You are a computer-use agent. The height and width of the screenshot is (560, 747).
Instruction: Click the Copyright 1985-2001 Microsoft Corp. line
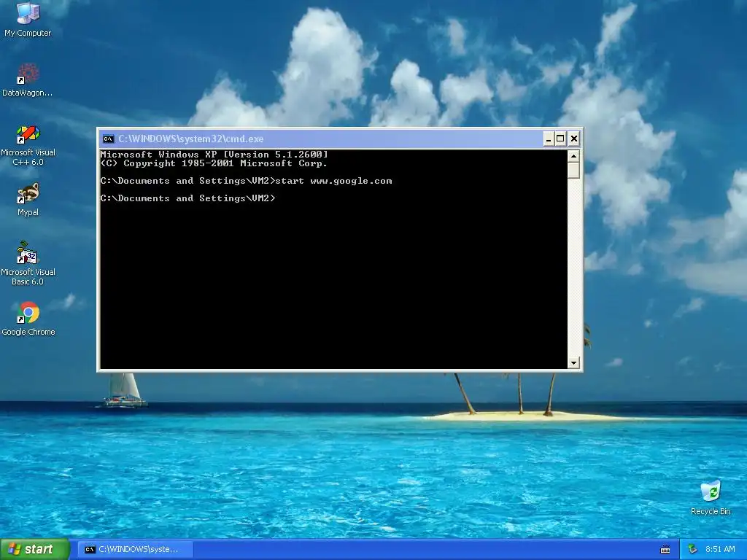(x=214, y=163)
